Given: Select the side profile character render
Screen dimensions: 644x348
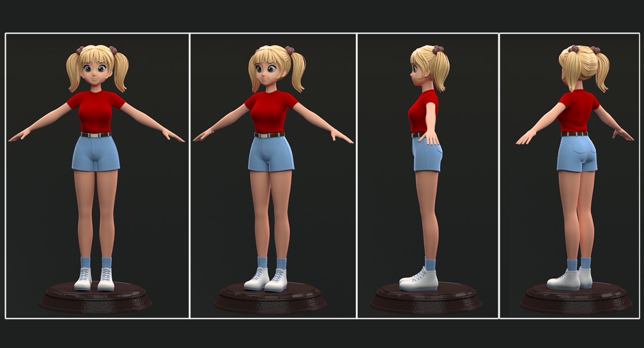Looking at the screenshot, I should (428, 176).
